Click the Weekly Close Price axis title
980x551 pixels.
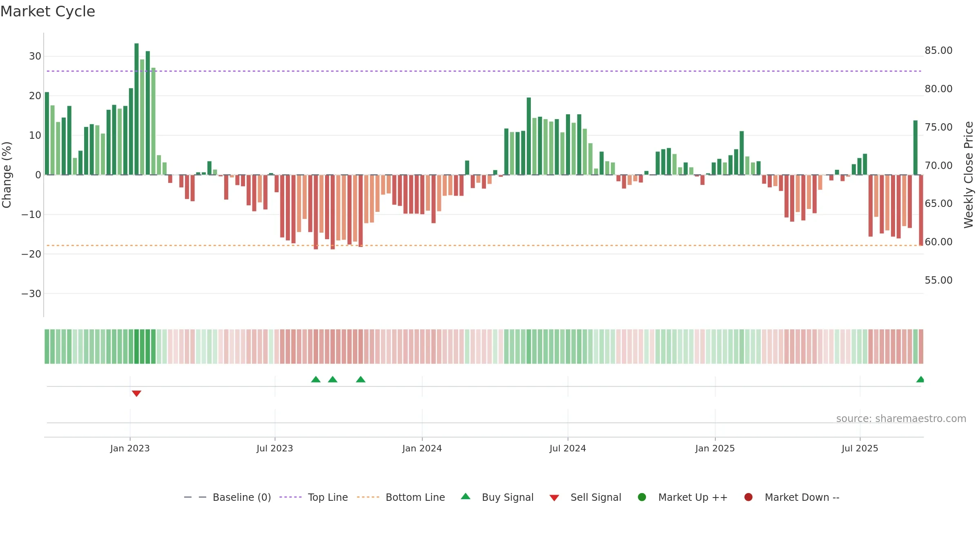[969, 175]
